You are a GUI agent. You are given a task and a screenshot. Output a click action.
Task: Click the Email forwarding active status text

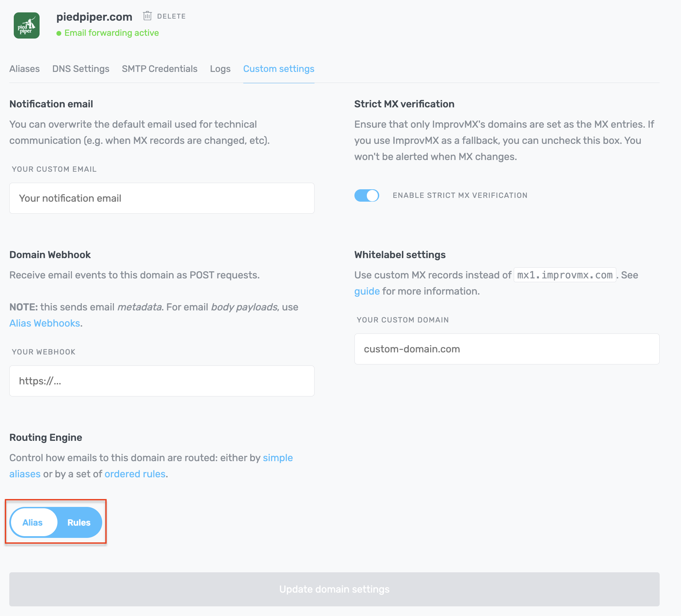(x=111, y=33)
